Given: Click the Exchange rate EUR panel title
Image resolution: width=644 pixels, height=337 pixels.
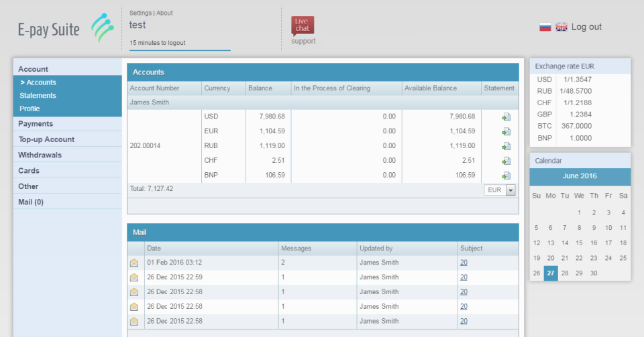Looking at the screenshot, I should (x=564, y=66).
